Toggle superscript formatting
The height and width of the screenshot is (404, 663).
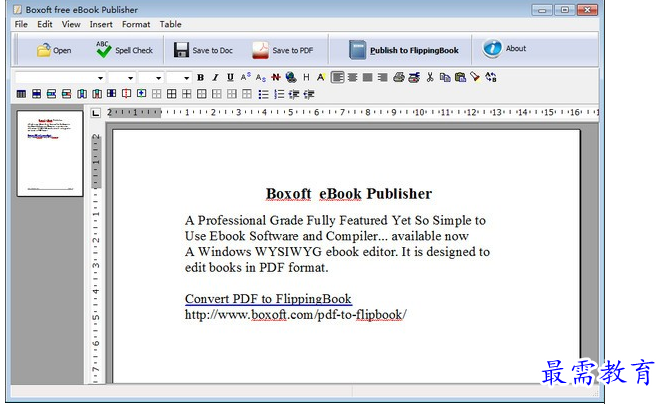point(245,77)
